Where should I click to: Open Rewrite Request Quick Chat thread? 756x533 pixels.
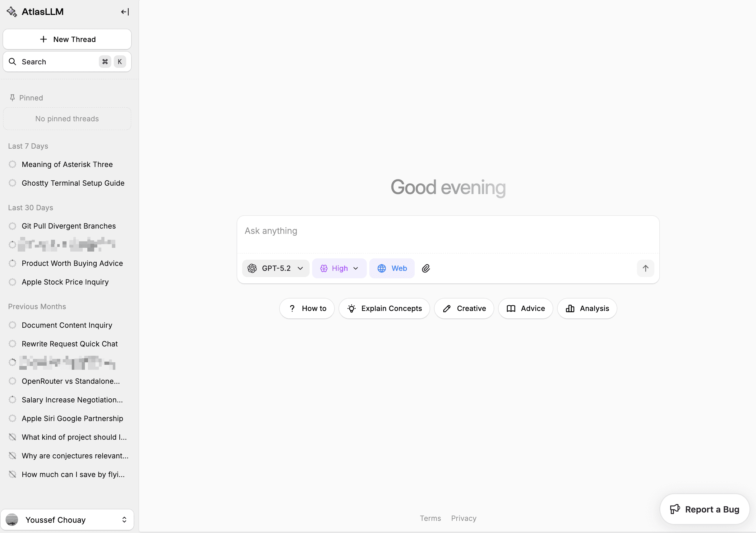click(x=67, y=344)
